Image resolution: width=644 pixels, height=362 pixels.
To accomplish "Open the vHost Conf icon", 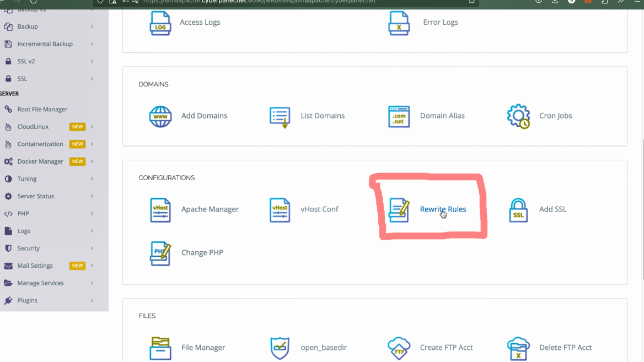I will (280, 210).
